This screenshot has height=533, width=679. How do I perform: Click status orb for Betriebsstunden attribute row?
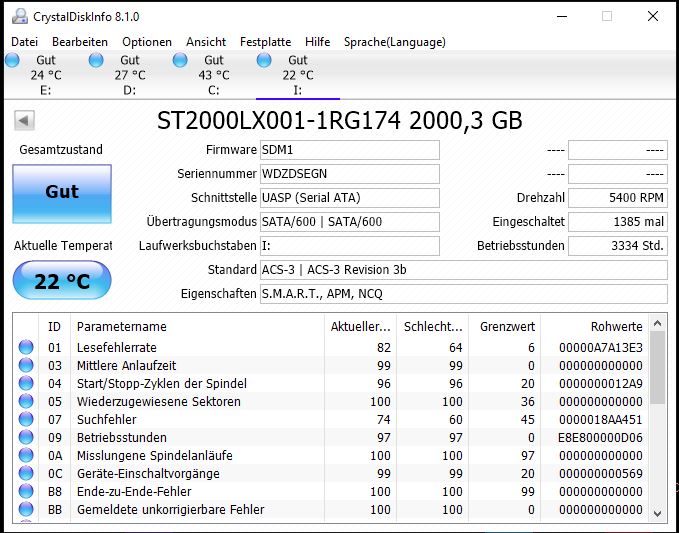[x=26, y=437]
